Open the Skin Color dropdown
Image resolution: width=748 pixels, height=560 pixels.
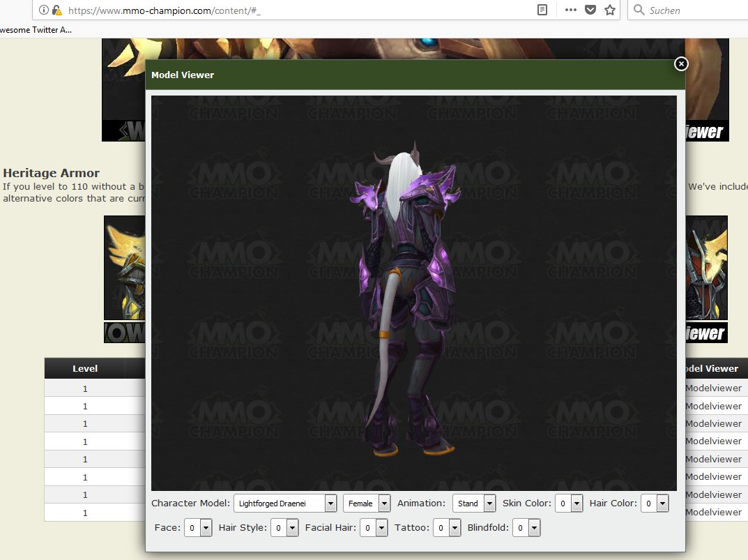coord(569,504)
